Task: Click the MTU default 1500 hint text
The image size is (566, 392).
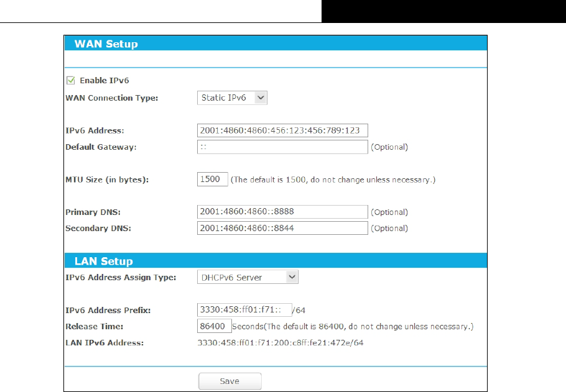Action: coord(333,180)
